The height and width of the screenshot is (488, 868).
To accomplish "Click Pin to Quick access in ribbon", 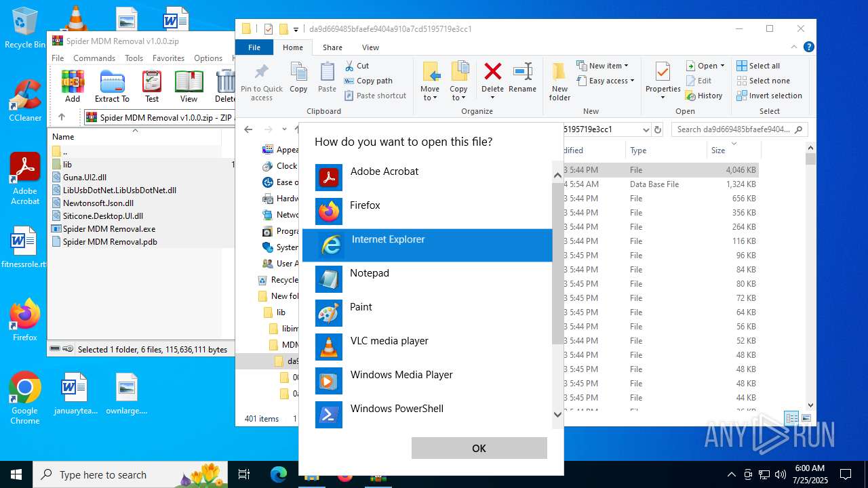I will (x=262, y=82).
